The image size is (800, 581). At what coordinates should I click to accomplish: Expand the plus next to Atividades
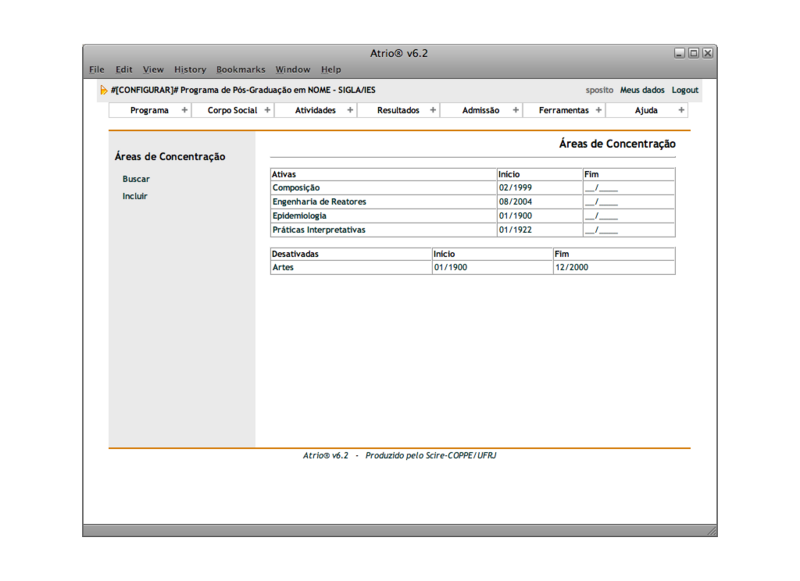350,110
